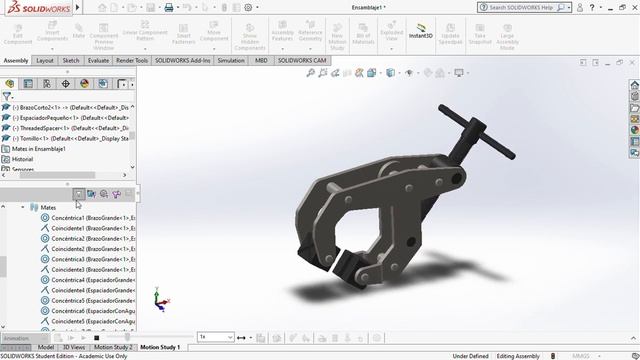Click the user login icon
The width and height of the screenshot is (640, 360).
(580, 7)
